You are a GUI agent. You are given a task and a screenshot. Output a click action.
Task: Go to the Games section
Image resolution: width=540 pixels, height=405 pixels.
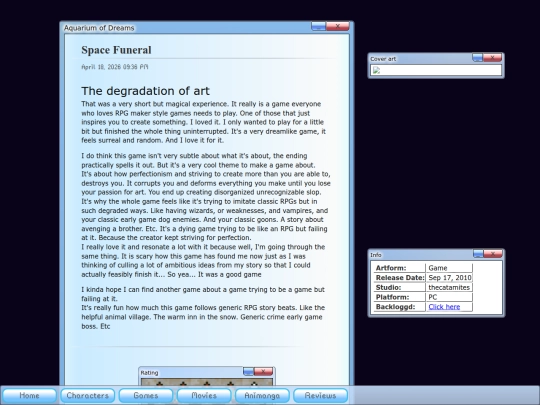pyautogui.click(x=146, y=395)
